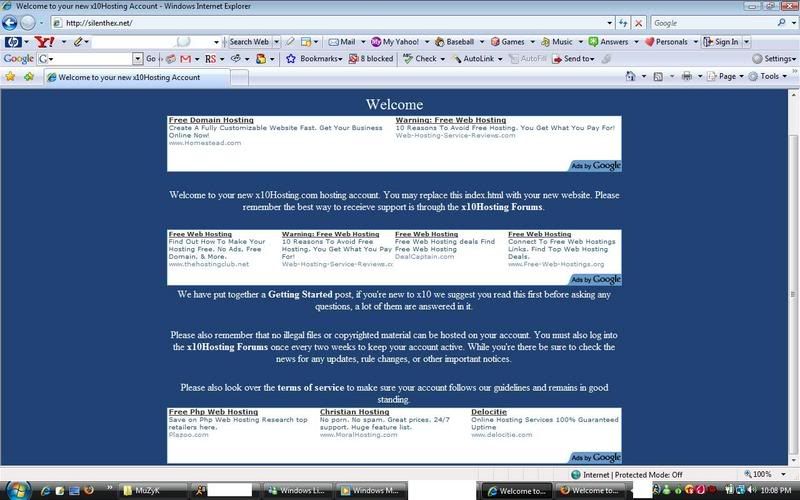This screenshot has width=800, height=500.
Task: Open the Page menu
Action: click(725, 77)
